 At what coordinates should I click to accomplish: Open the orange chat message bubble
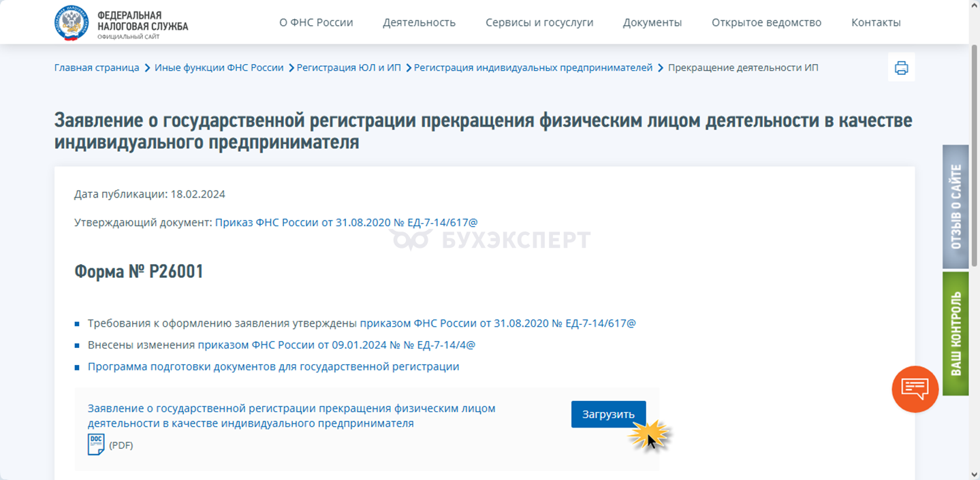915,389
